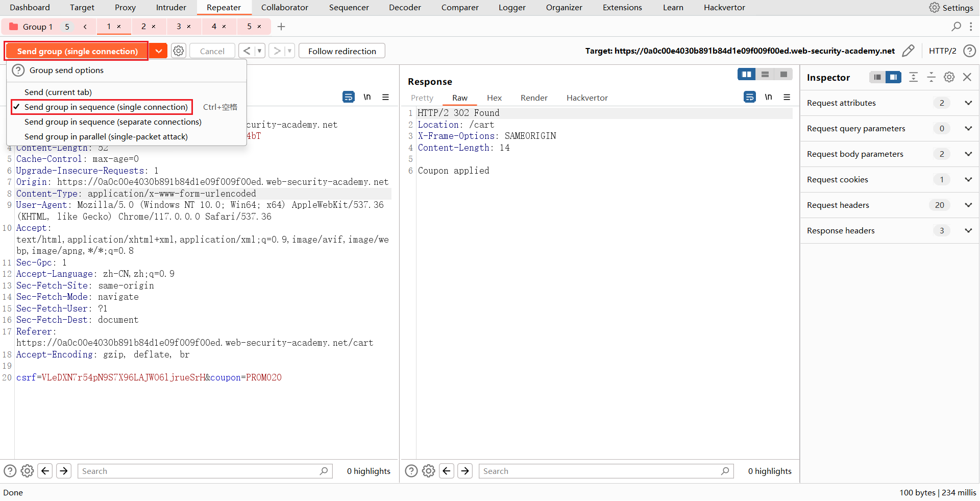
Task: Open send group mode dropdown arrow
Action: pyautogui.click(x=159, y=51)
